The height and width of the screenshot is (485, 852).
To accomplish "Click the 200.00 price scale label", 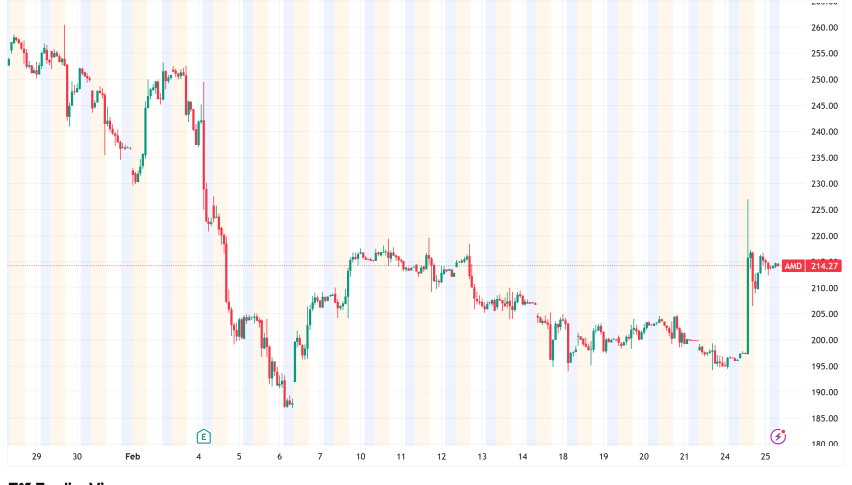I will coord(824,341).
